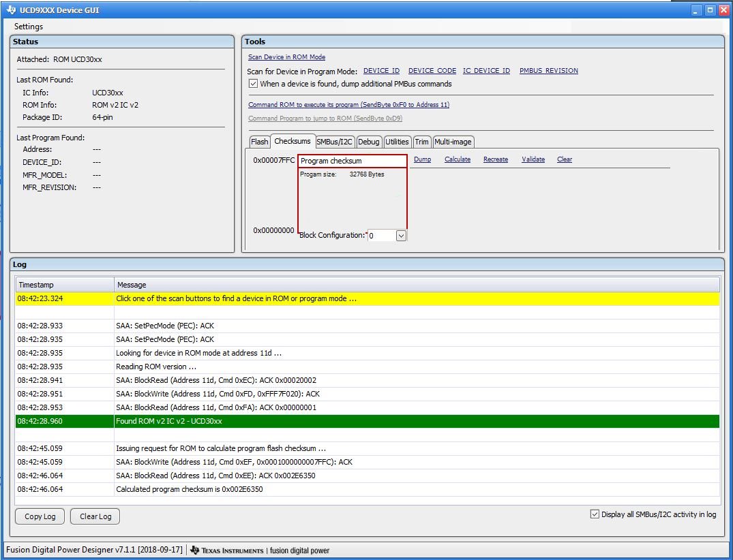
Task: Switch to the Debug tab
Action: [x=368, y=142]
